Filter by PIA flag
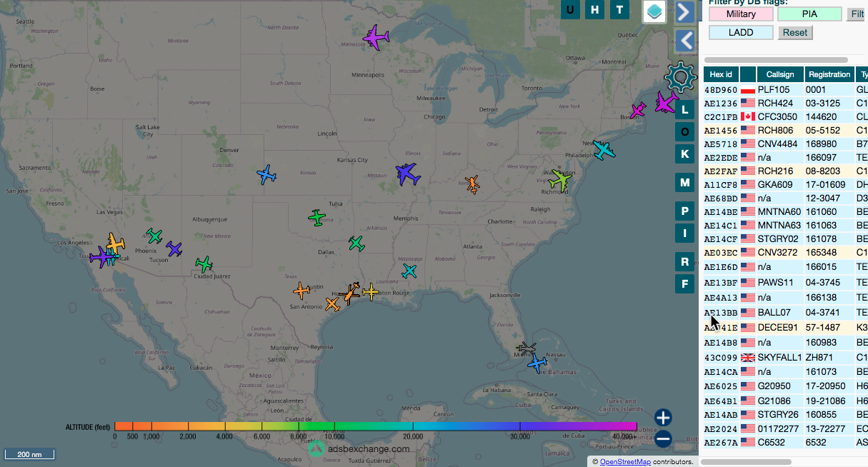The width and height of the screenshot is (868, 467). click(809, 14)
